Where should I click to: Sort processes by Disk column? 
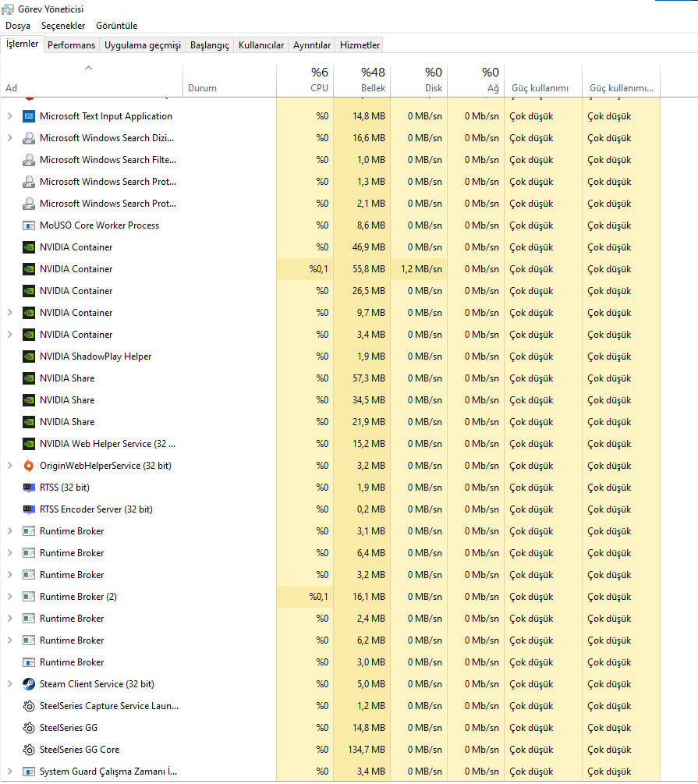click(419, 80)
